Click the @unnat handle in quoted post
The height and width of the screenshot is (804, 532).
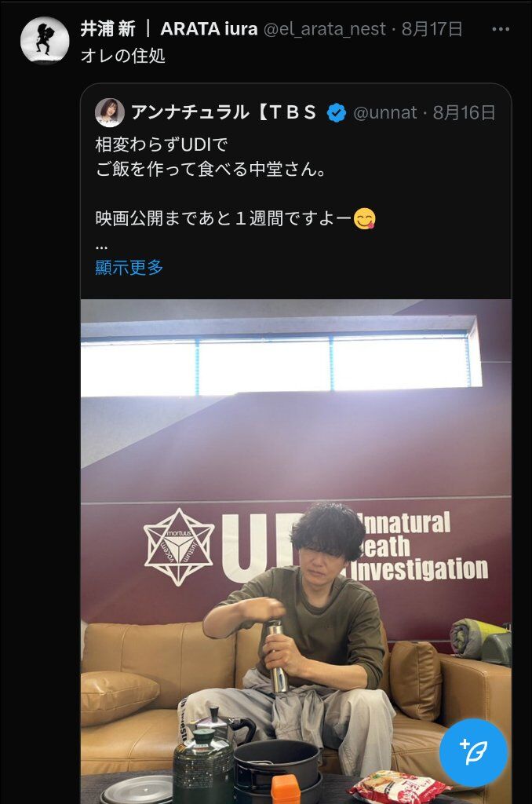click(385, 112)
